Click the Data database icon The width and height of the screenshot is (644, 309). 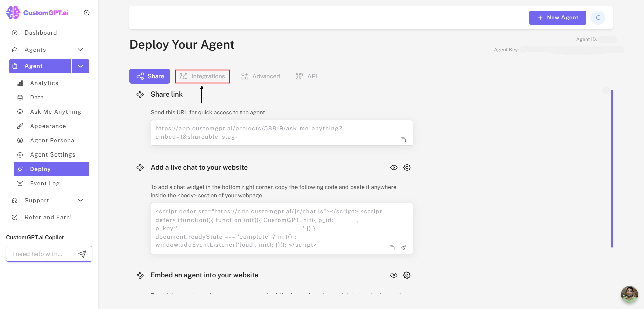[20, 98]
